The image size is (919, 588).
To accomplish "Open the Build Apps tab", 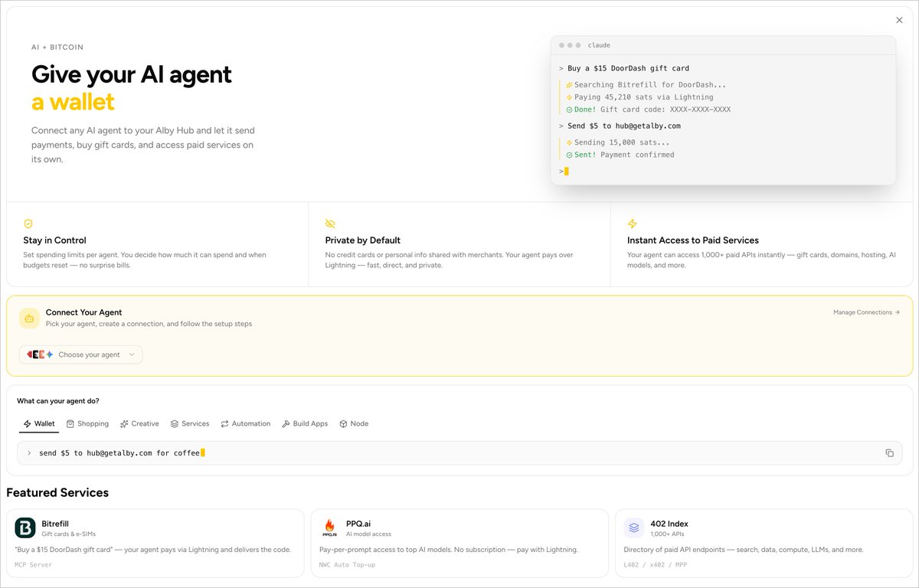I will (305, 423).
